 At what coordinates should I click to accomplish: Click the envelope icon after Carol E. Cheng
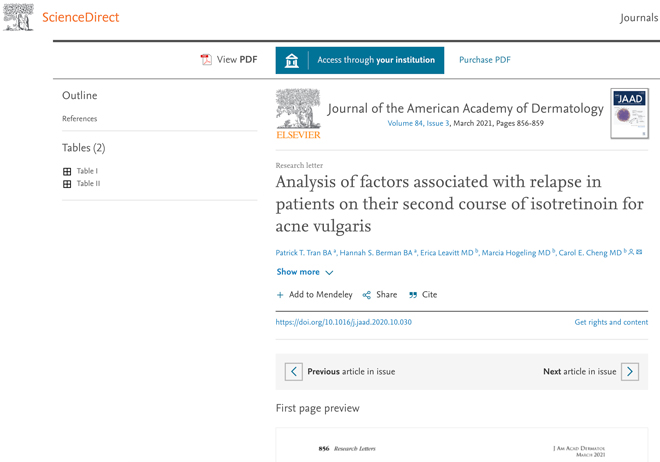pyautogui.click(x=639, y=252)
